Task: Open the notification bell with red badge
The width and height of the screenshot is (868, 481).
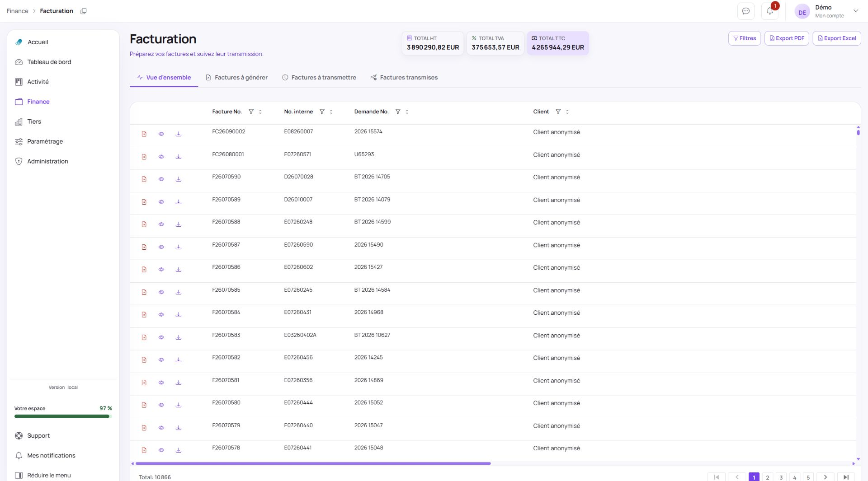Action: coord(770,11)
